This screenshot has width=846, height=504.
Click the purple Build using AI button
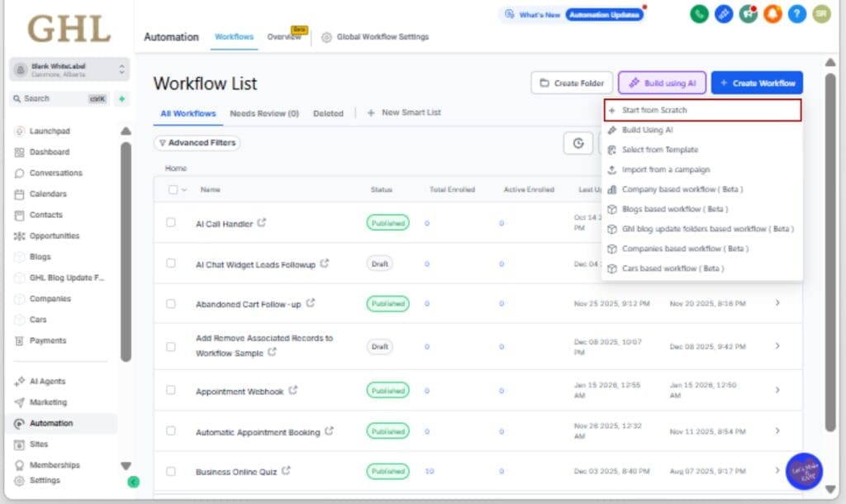click(662, 83)
